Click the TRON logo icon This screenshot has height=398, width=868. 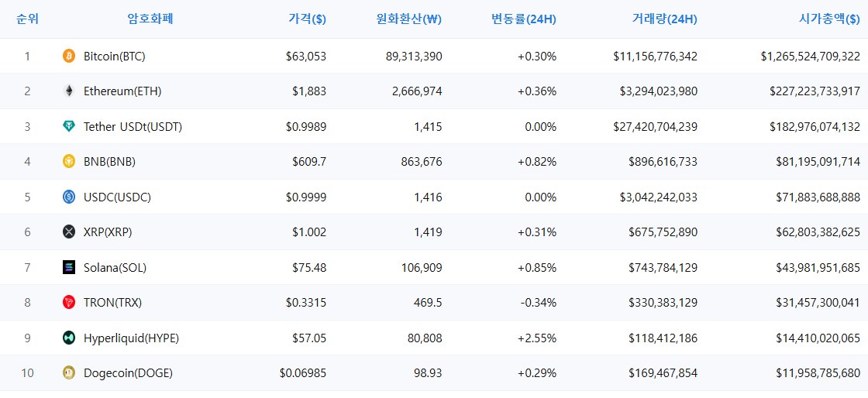click(x=69, y=302)
